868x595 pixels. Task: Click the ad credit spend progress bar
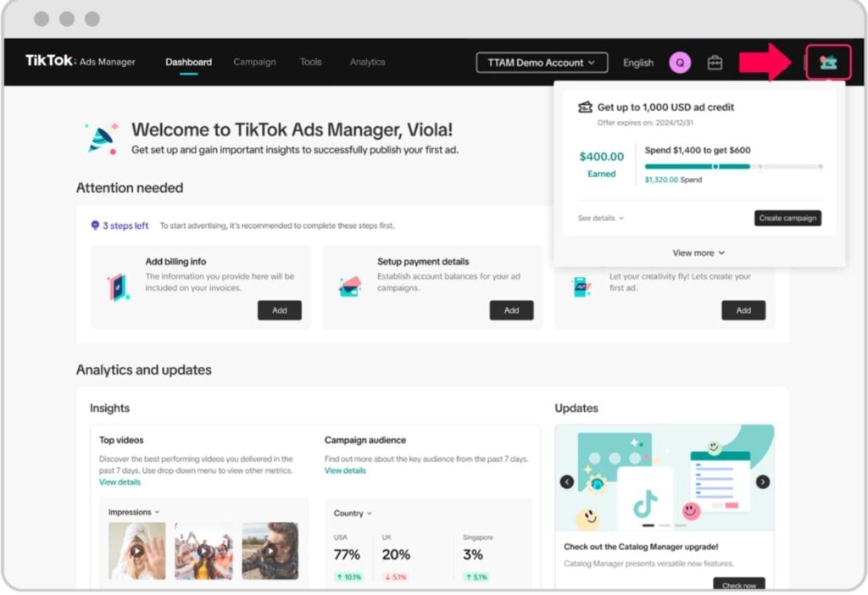click(x=733, y=166)
